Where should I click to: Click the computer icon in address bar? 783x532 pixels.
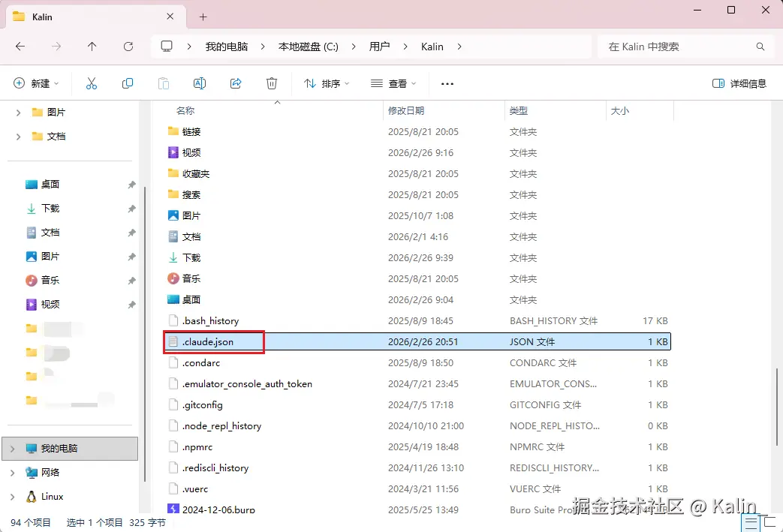coord(167,47)
